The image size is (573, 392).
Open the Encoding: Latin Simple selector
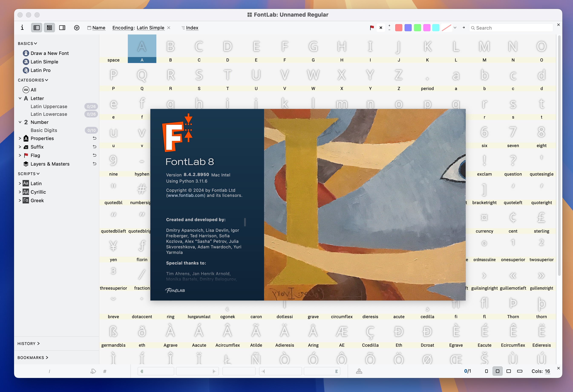click(x=138, y=28)
